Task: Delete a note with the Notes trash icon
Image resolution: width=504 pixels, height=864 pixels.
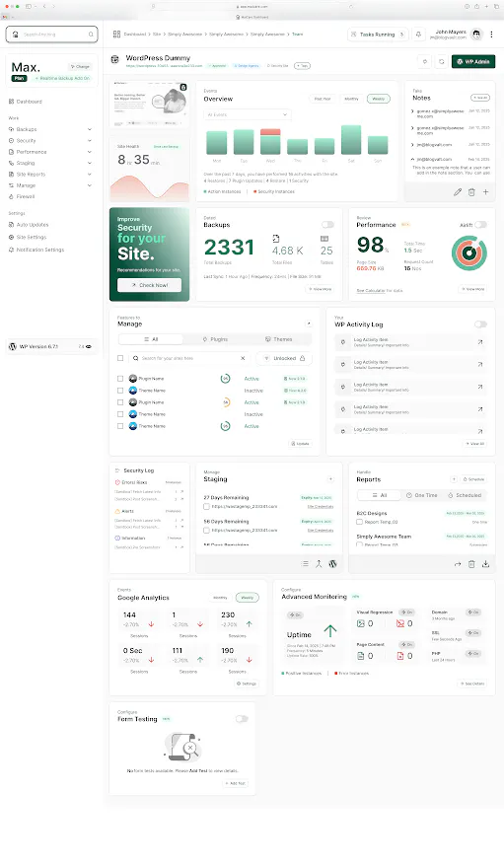Action: click(471, 192)
